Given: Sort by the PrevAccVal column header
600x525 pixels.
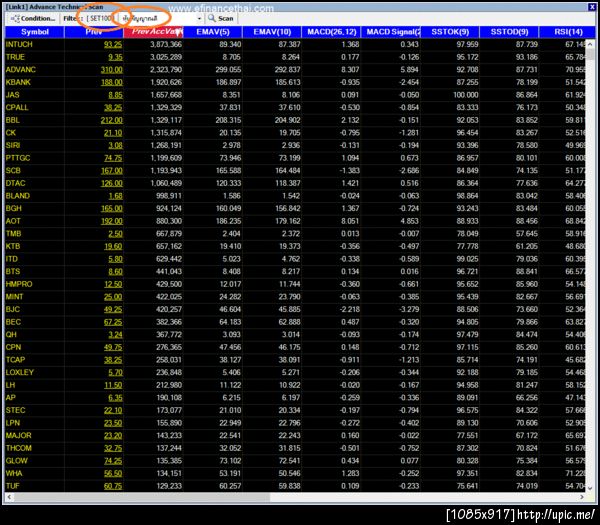Looking at the screenshot, I should tap(153, 32).
